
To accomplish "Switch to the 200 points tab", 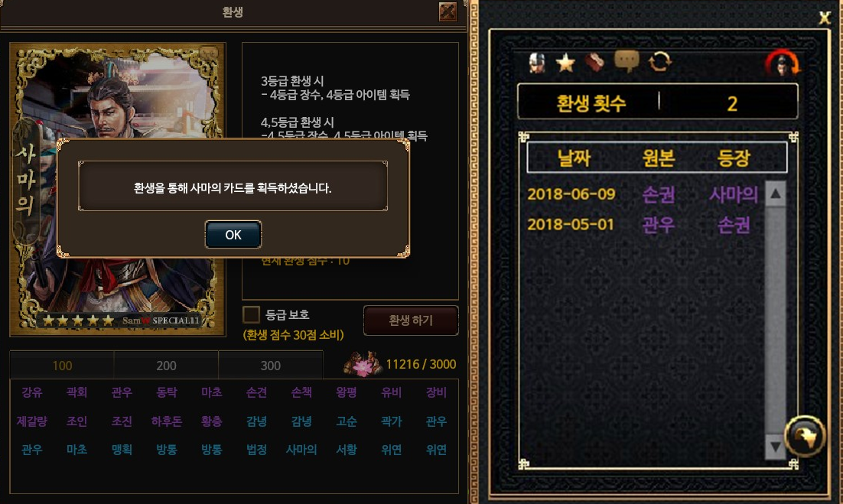I will [166, 366].
